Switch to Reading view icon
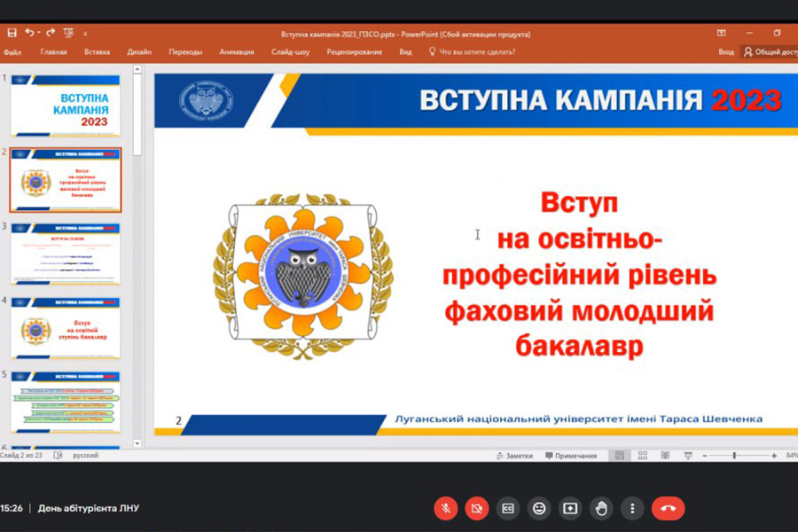This screenshot has height=532, width=798. 665,456
